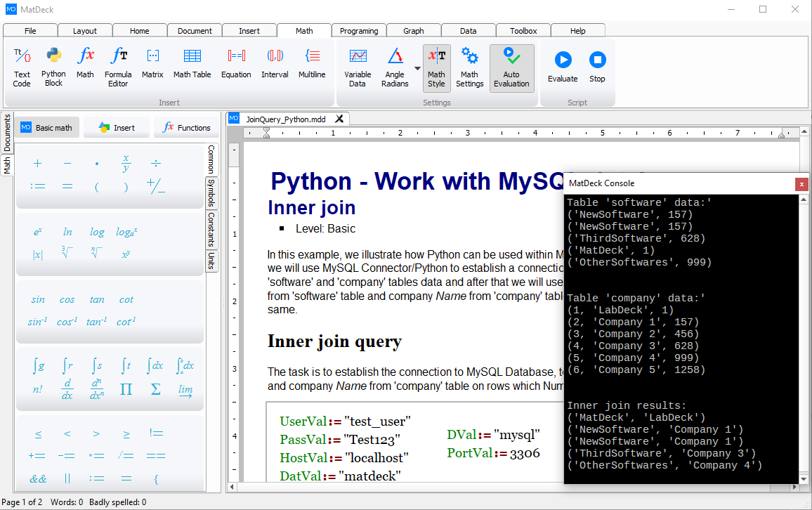This screenshot has height=510, width=812.
Task: Open the Functions panel button
Action: click(x=186, y=127)
